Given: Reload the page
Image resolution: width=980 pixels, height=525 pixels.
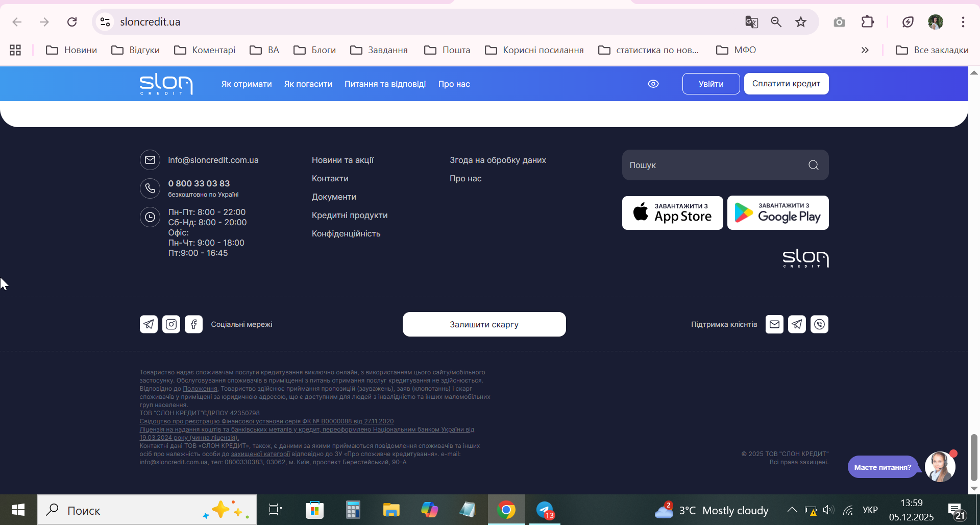Looking at the screenshot, I should pyautogui.click(x=72, y=22).
